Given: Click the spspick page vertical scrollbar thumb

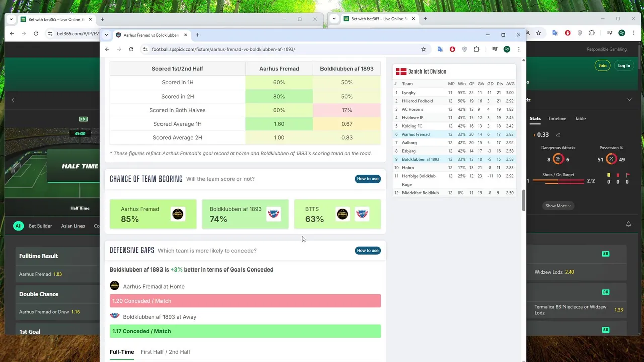Looking at the screenshot, I should point(523,200).
